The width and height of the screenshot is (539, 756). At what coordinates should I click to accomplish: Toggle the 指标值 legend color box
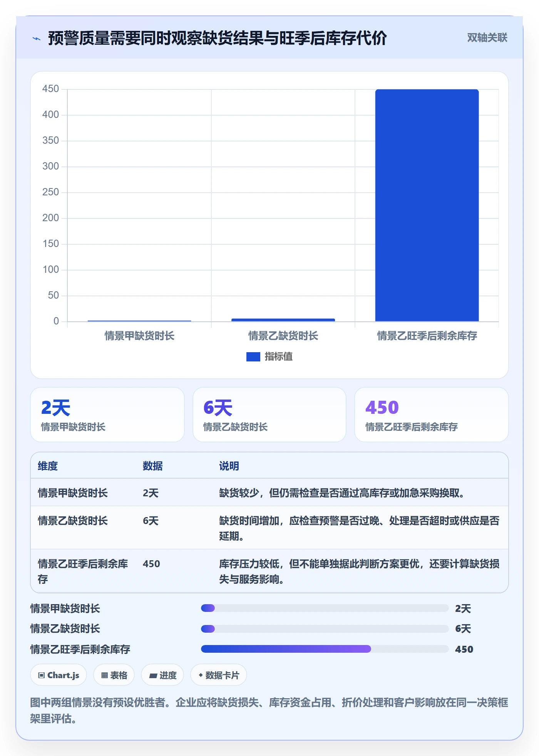(x=253, y=357)
